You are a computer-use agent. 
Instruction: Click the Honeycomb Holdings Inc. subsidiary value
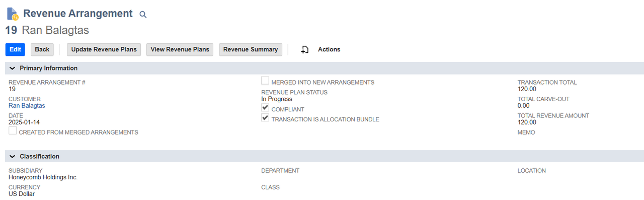pos(43,177)
